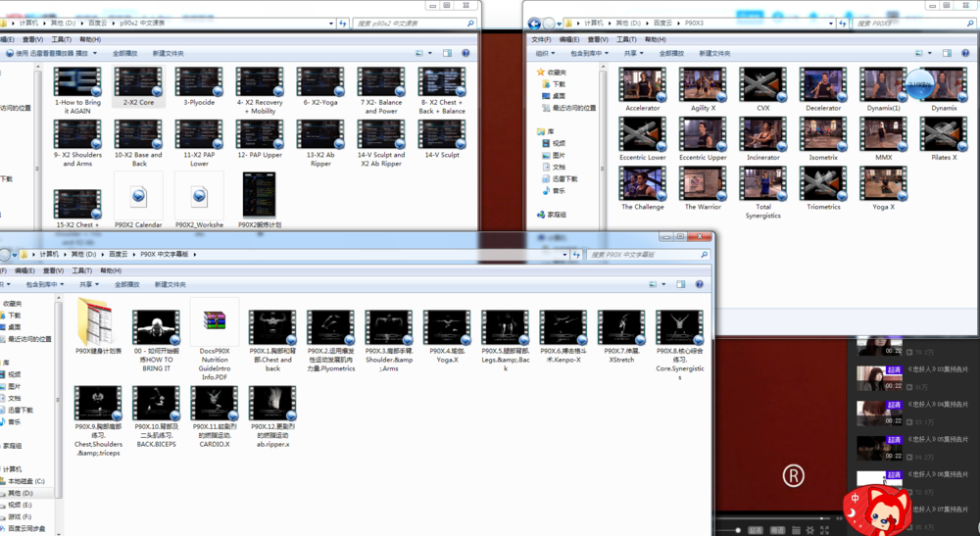Open 组织 dropdown in P90X3 window

point(546,53)
